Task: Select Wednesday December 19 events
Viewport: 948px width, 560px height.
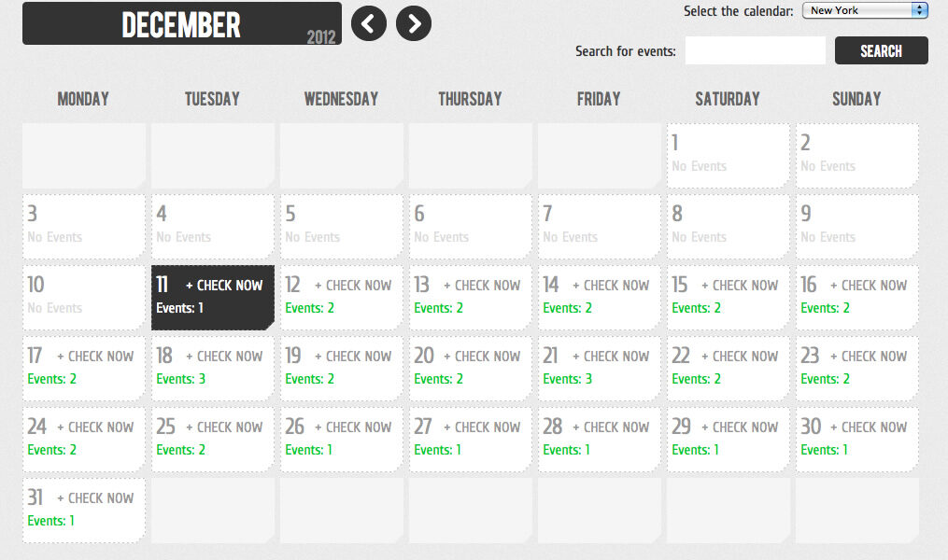Action: click(x=353, y=357)
